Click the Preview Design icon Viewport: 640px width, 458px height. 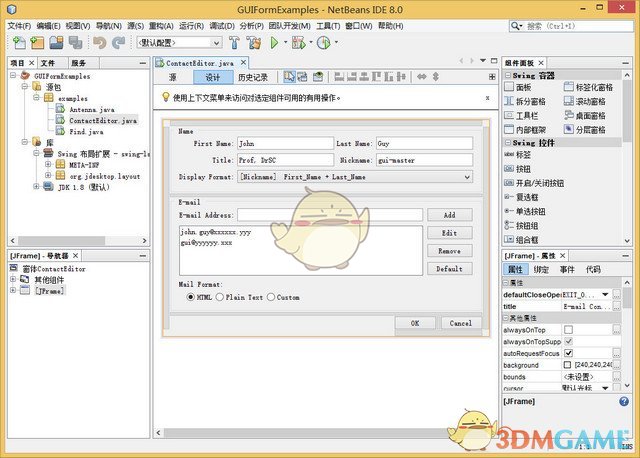[x=318, y=76]
